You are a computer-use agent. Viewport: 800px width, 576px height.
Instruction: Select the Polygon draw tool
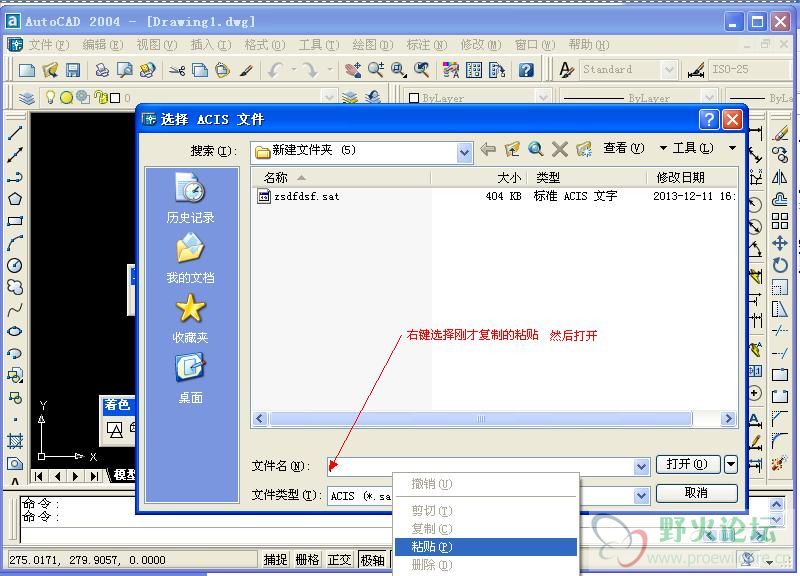pyautogui.click(x=15, y=199)
